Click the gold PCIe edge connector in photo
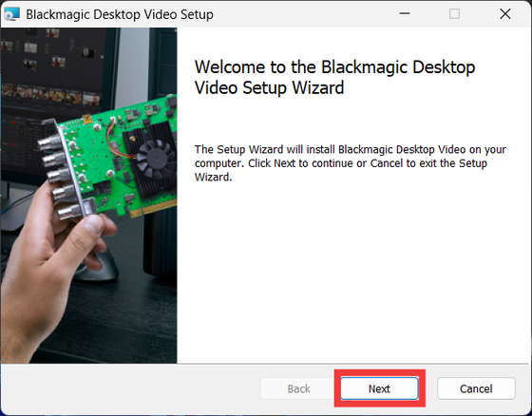Screen dimensions: 532x416 [x=153, y=208]
